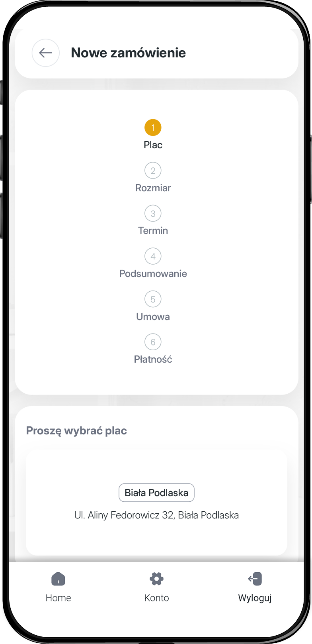Image resolution: width=312 pixels, height=644 pixels.
Task: Tap the Home house icon
Action: [x=58, y=579]
